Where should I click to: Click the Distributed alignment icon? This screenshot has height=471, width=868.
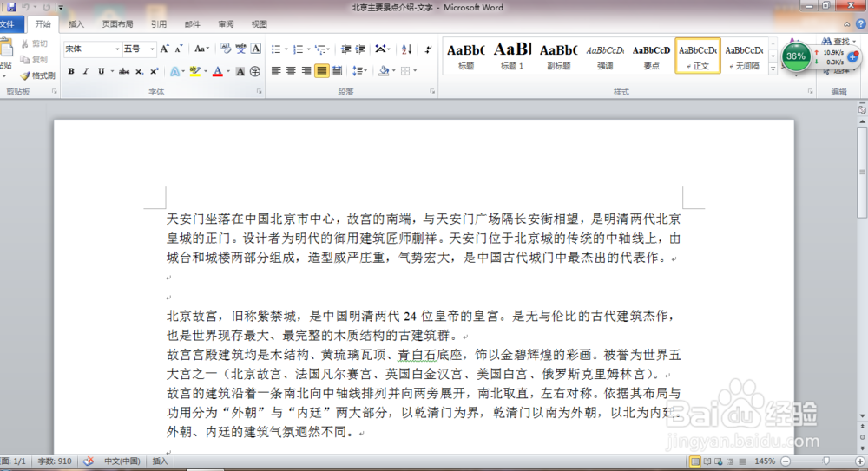pyautogui.click(x=337, y=71)
